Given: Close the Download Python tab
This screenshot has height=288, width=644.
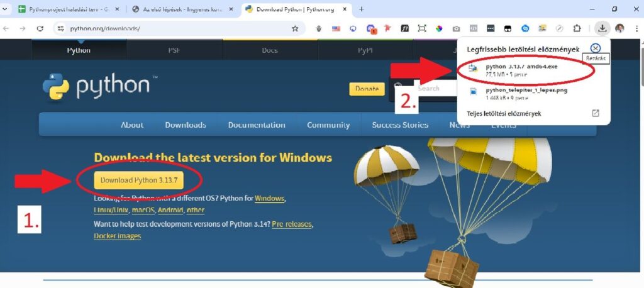Looking at the screenshot, I should click(x=344, y=9).
